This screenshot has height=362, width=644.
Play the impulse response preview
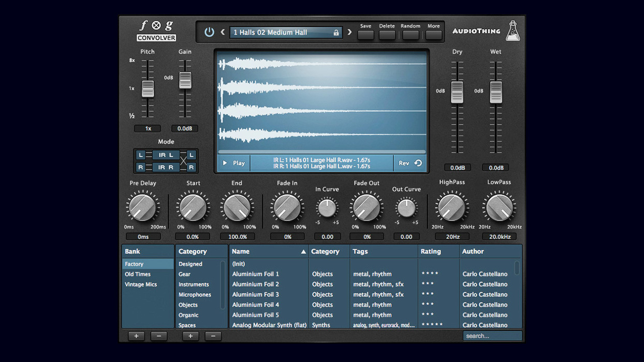click(233, 163)
